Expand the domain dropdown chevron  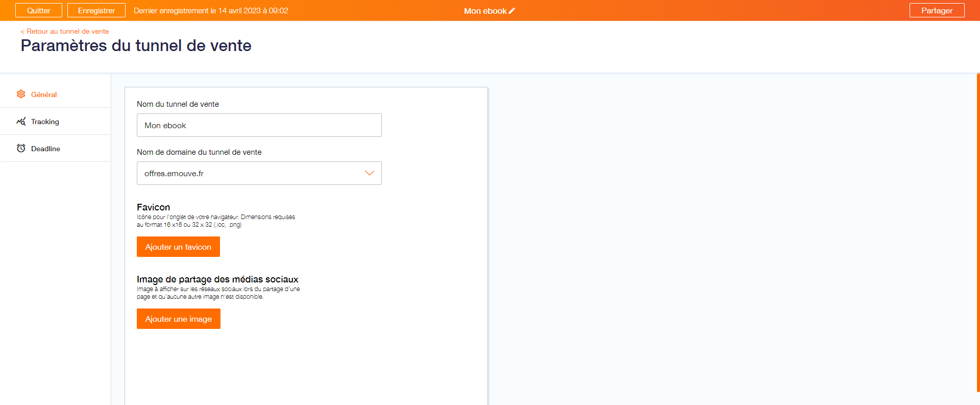tap(370, 173)
